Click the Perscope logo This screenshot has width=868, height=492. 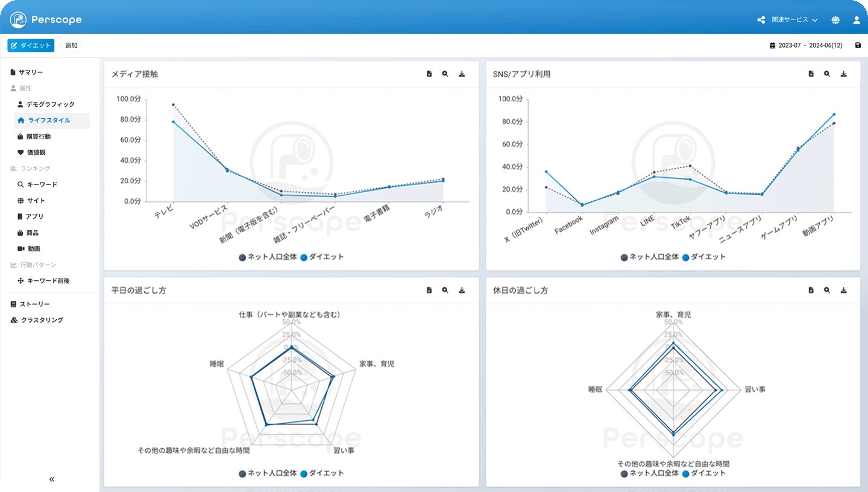[46, 20]
